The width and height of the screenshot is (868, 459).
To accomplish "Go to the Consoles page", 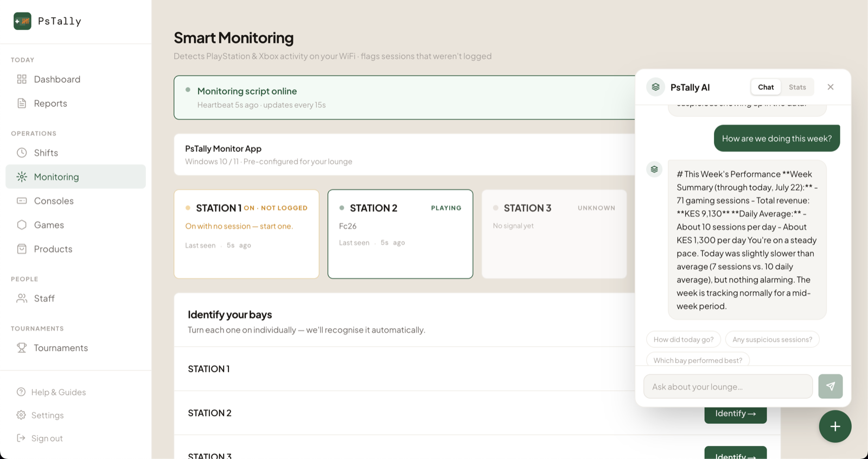I will coord(75,201).
